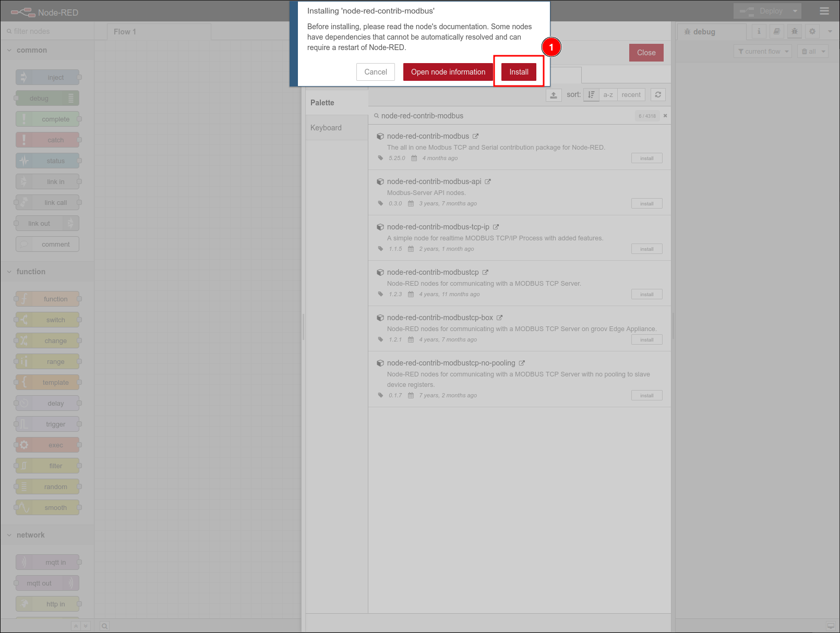
Task: Switch to the debug sidebar tab
Action: tap(712, 32)
